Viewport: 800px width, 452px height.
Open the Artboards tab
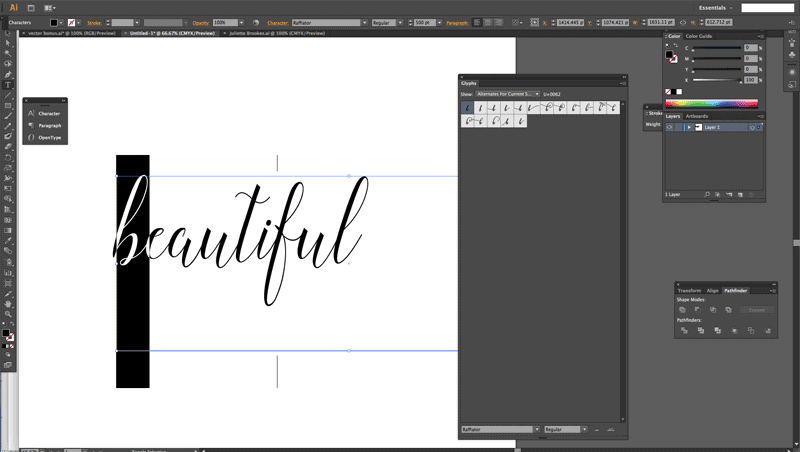tap(696, 116)
